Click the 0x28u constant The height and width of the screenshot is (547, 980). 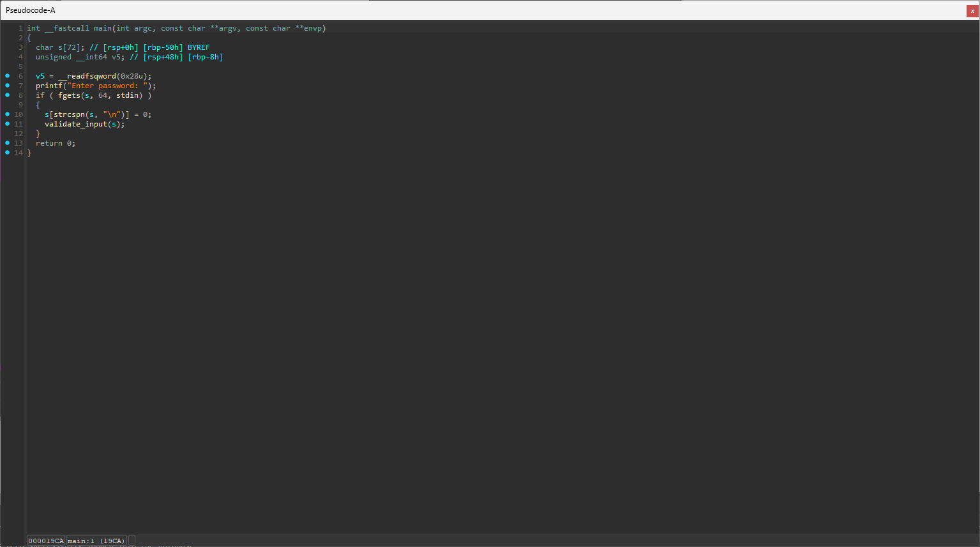pyautogui.click(x=132, y=76)
